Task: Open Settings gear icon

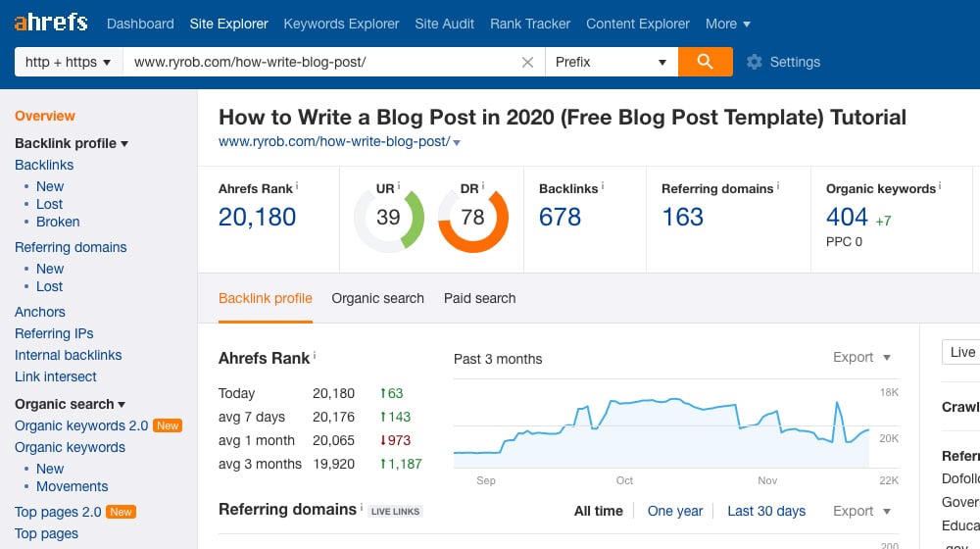Action: click(x=755, y=62)
